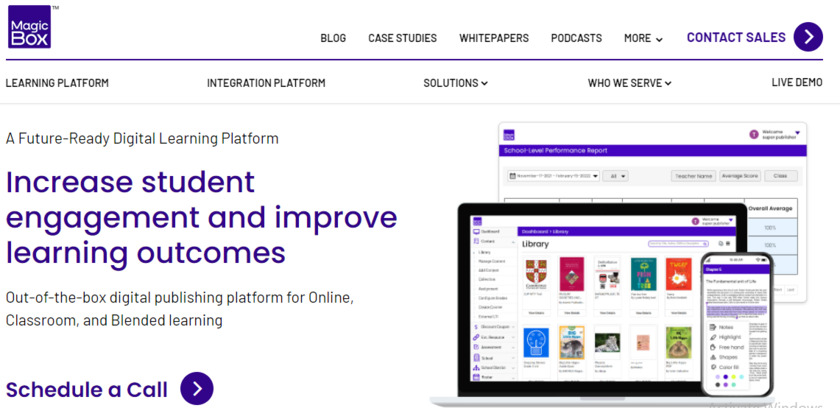Screen dimensions: 840x408
Task: Click 'A Future-Ready Digital Learning Platform' tagline
Action: [x=142, y=138]
